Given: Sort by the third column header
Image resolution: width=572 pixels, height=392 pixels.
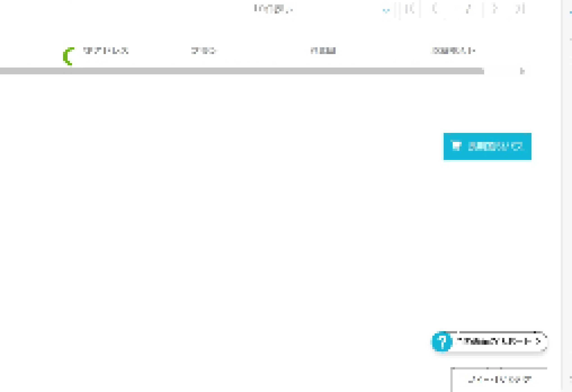Looking at the screenshot, I should [x=323, y=51].
